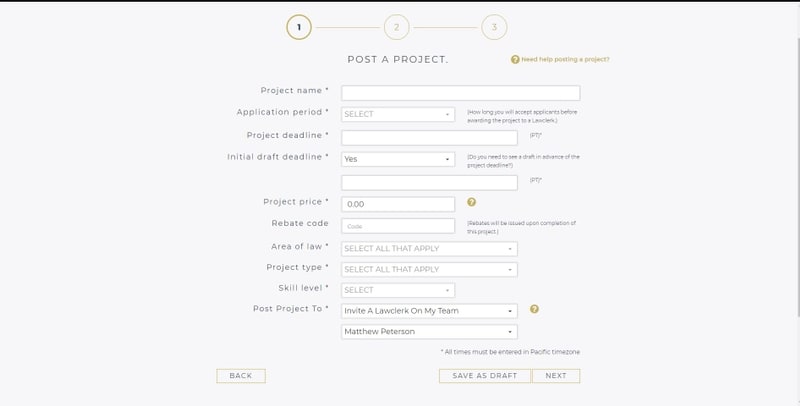Viewport: 800px width, 406px height.
Task: Click the help icon beside Project price
Action: pyautogui.click(x=471, y=202)
